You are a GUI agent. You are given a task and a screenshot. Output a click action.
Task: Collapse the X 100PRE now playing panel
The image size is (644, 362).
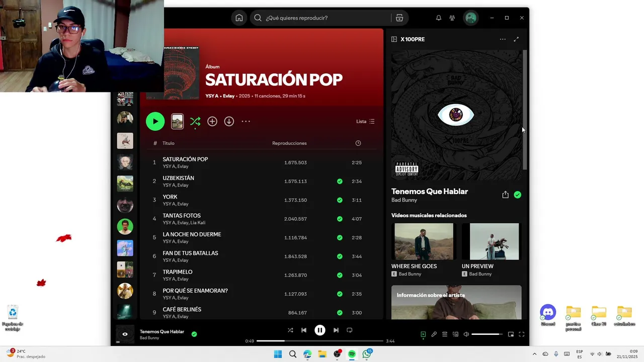pyautogui.click(x=394, y=39)
